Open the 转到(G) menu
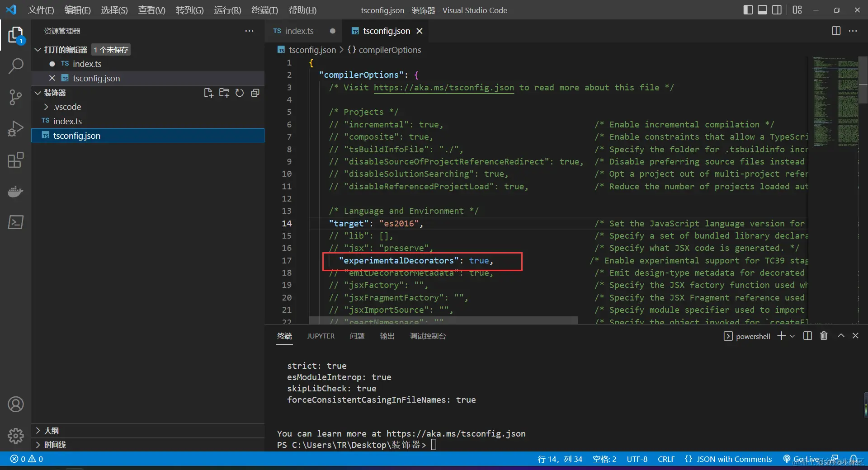Viewport: 868px width, 470px height. (189, 10)
